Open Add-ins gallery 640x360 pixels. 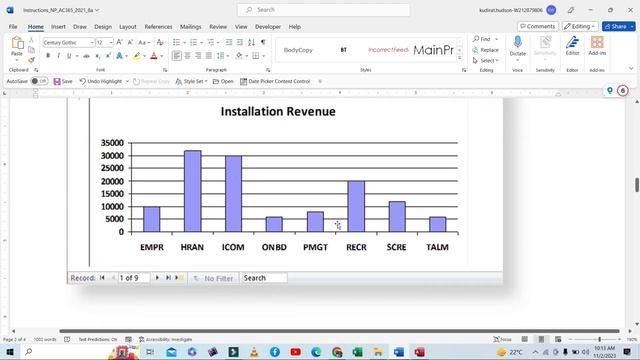click(x=597, y=46)
